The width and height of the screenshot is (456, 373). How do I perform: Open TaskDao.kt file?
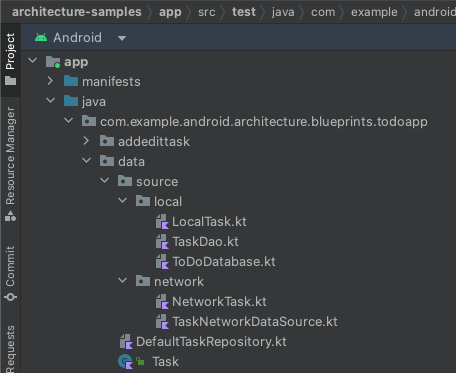coord(205,242)
